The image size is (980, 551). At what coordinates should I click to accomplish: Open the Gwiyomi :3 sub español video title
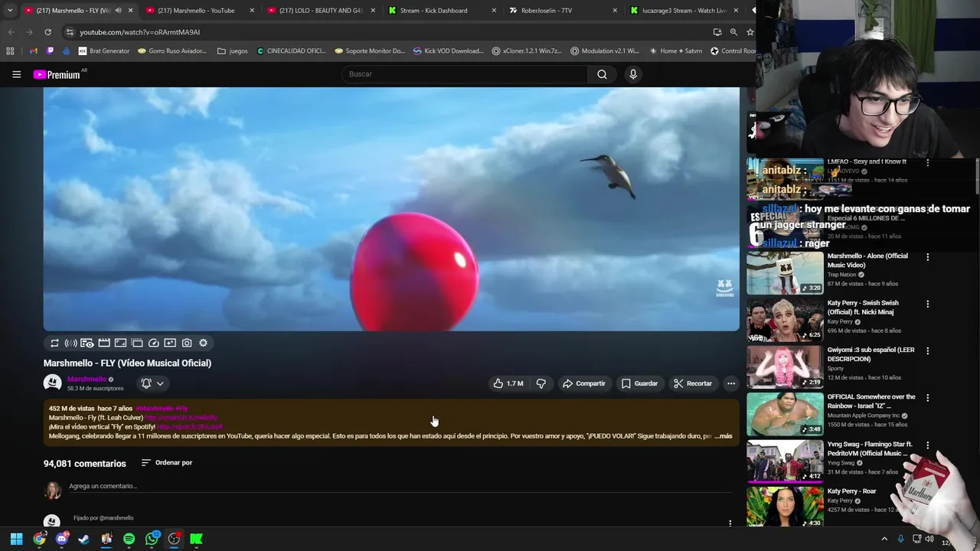point(871,354)
